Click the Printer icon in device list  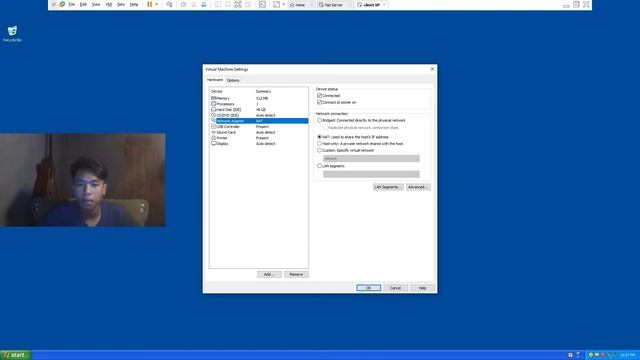click(213, 138)
